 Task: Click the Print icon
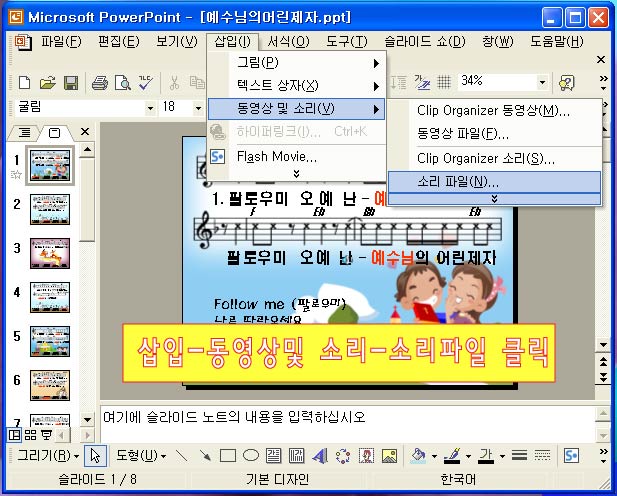[x=100, y=83]
